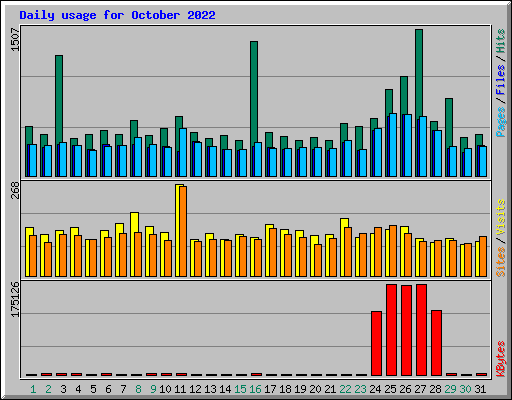Click the blue "Files" legend label
512x400 pixels.
point(500,80)
